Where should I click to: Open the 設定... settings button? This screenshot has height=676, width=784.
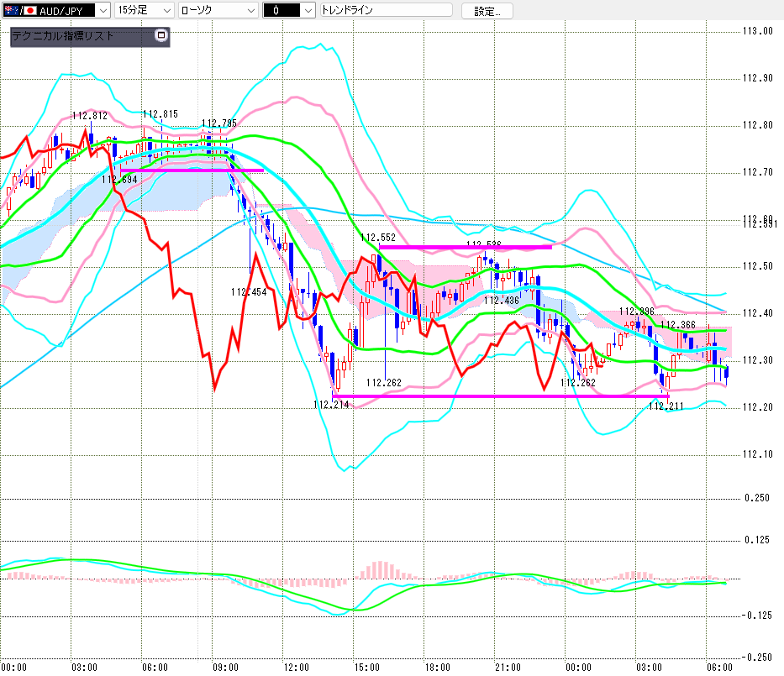click(x=487, y=11)
